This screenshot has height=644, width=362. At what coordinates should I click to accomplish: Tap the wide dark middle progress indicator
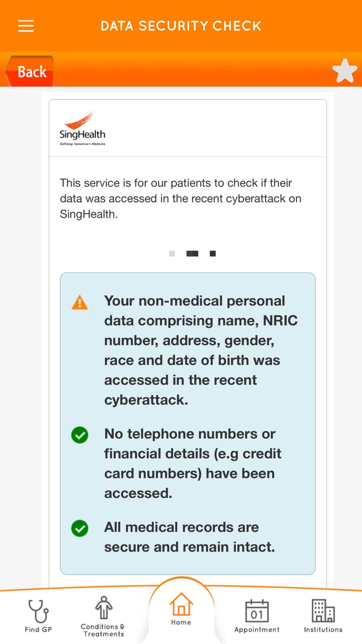point(192,254)
